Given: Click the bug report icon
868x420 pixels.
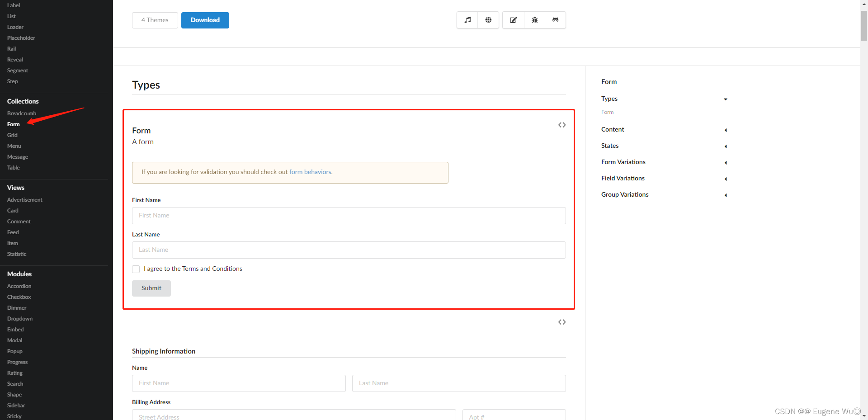Looking at the screenshot, I should 535,20.
